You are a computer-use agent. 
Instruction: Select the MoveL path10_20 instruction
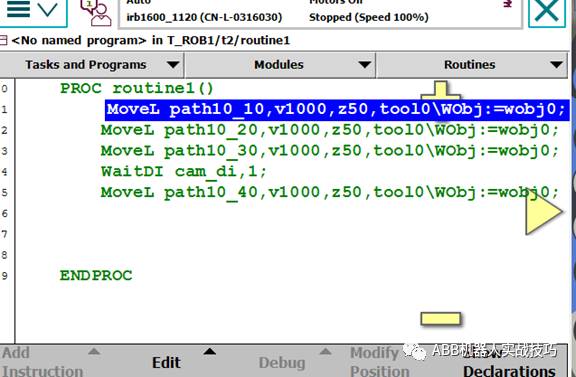[x=330, y=130]
